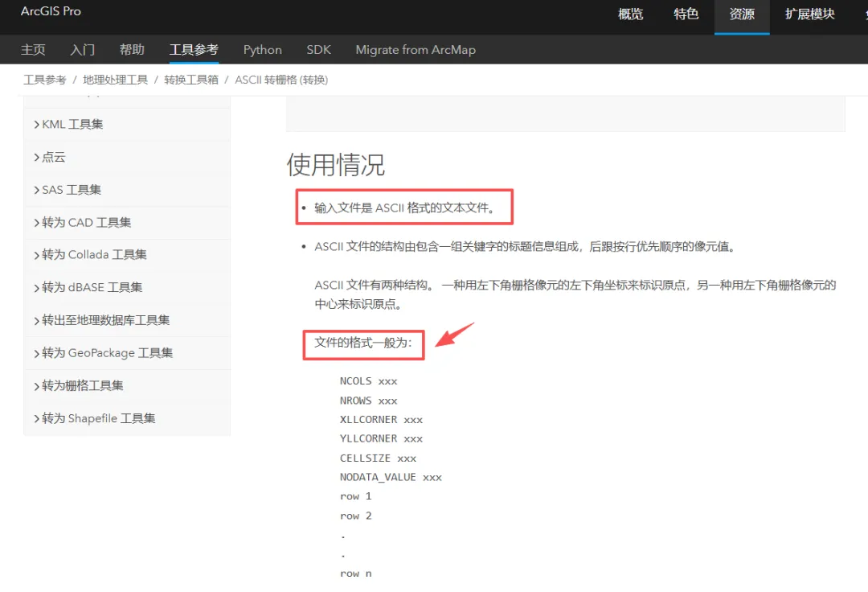Click the CELLSIZE xxx code line
Screen dimensions: 868x592
(x=378, y=458)
